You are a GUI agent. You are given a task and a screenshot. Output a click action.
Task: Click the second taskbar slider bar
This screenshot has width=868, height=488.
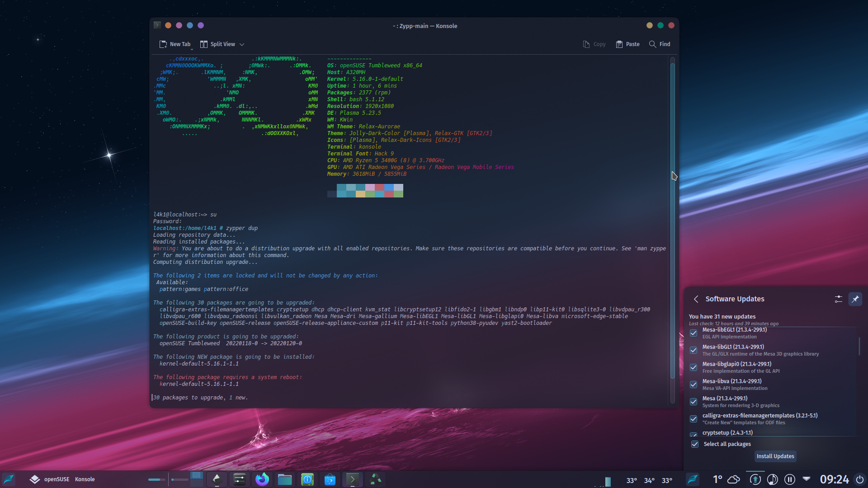tap(179, 479)
